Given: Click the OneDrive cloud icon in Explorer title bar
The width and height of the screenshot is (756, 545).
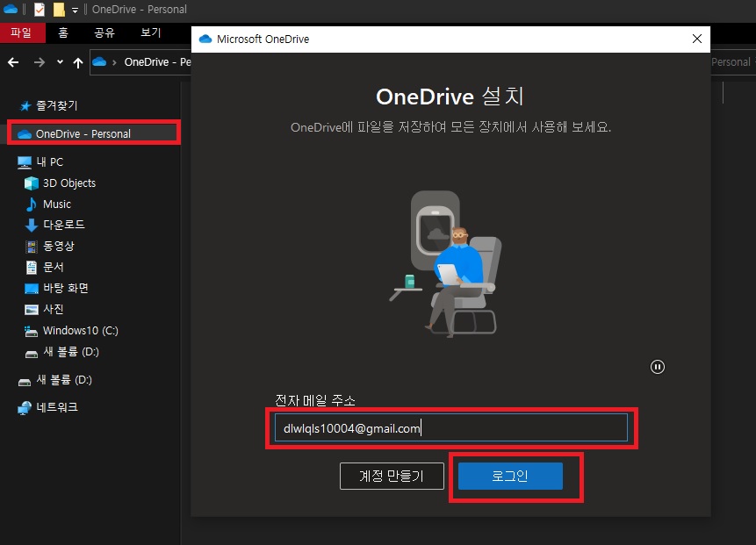Looking at the screenshot, I should pyautogui.click(x=11, y=9).
